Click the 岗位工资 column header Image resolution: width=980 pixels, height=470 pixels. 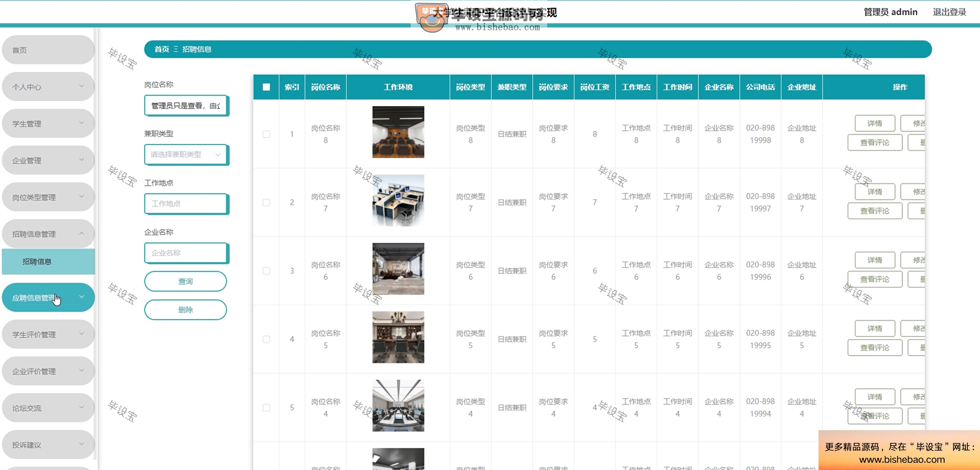[x=595, y=87]
